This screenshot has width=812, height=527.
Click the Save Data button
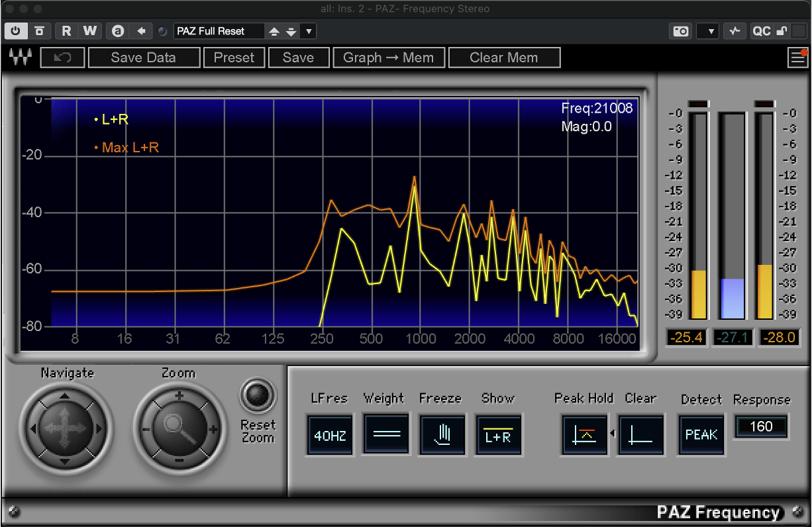coord(144,58)
